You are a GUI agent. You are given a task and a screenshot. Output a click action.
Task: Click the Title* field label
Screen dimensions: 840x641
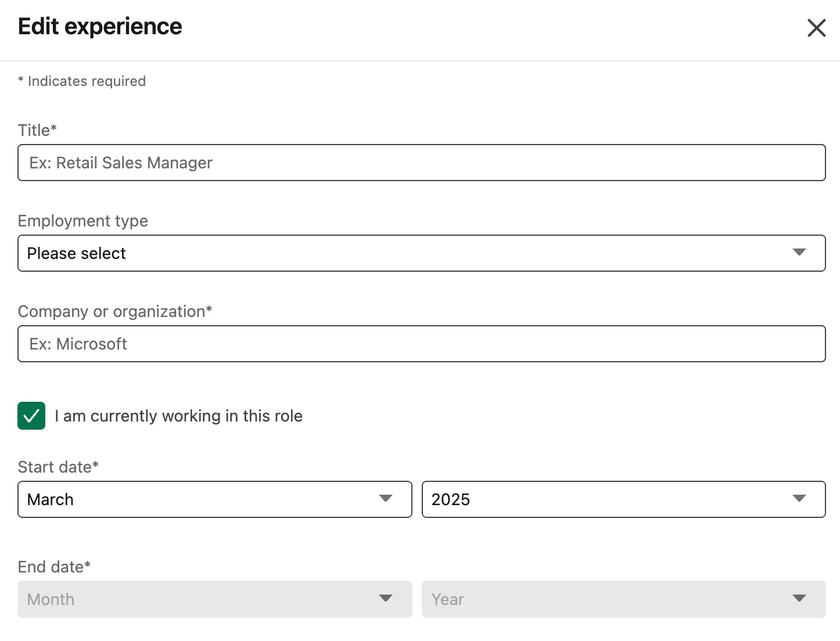[x=37, y=130]
